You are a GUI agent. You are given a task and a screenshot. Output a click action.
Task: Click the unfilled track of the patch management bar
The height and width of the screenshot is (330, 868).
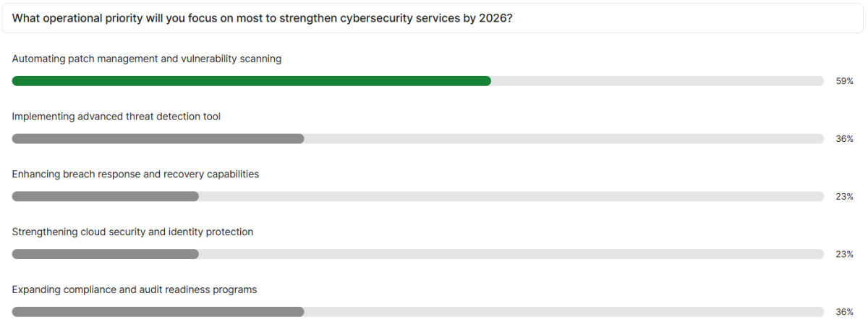pyautogui.click(x=657, y=81)
